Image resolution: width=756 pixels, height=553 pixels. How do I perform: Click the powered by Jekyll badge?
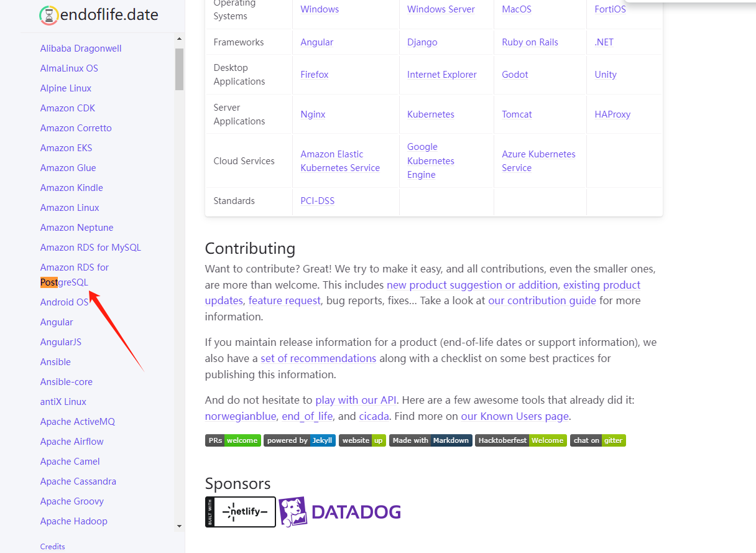300,440
